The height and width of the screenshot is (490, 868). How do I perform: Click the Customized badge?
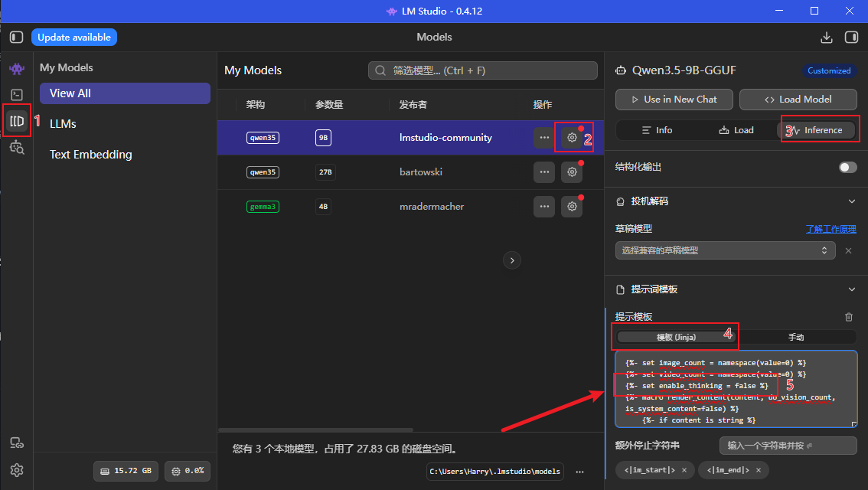829,71
